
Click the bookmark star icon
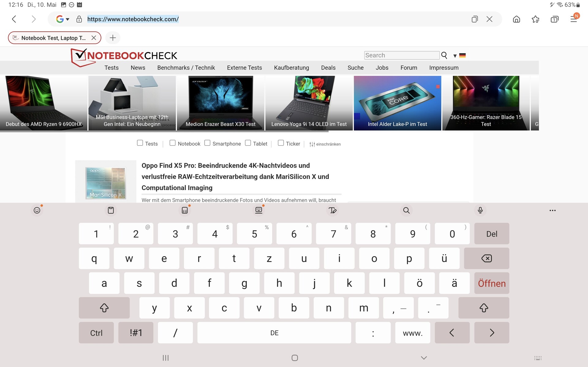coord(535,19)
